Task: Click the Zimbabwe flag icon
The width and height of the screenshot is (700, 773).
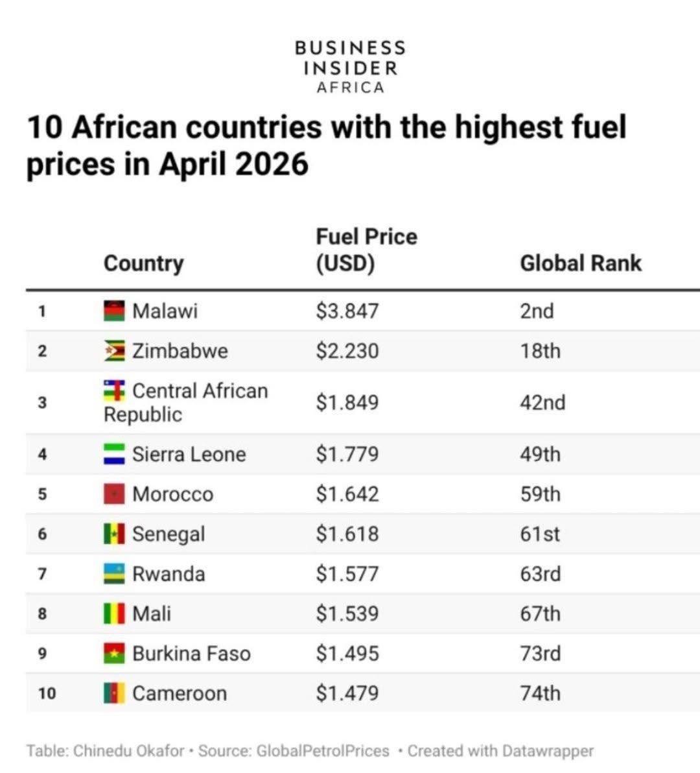Action: 114,351
